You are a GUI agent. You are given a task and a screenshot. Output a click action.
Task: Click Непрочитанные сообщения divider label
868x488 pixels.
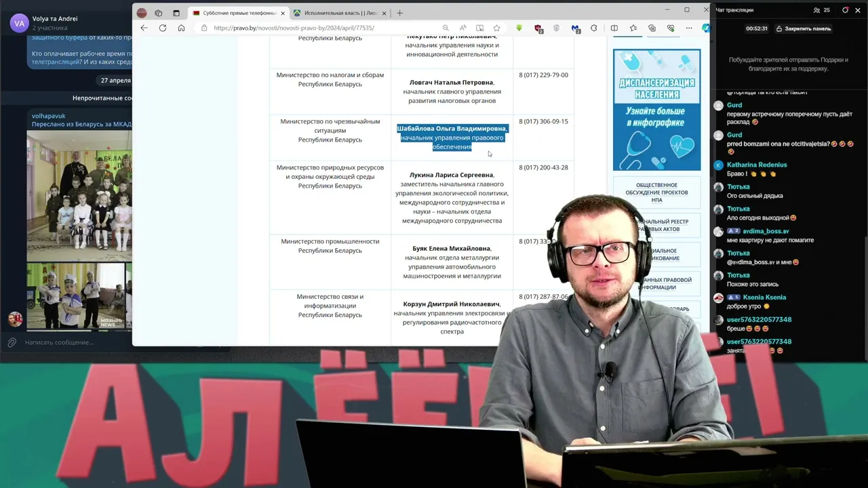click(102, 98)
